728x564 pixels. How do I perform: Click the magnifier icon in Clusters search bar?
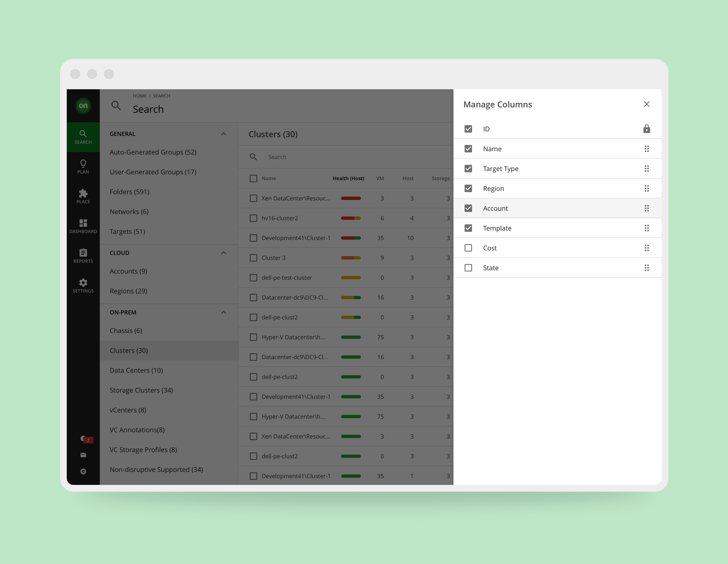[x=253, y=157]
